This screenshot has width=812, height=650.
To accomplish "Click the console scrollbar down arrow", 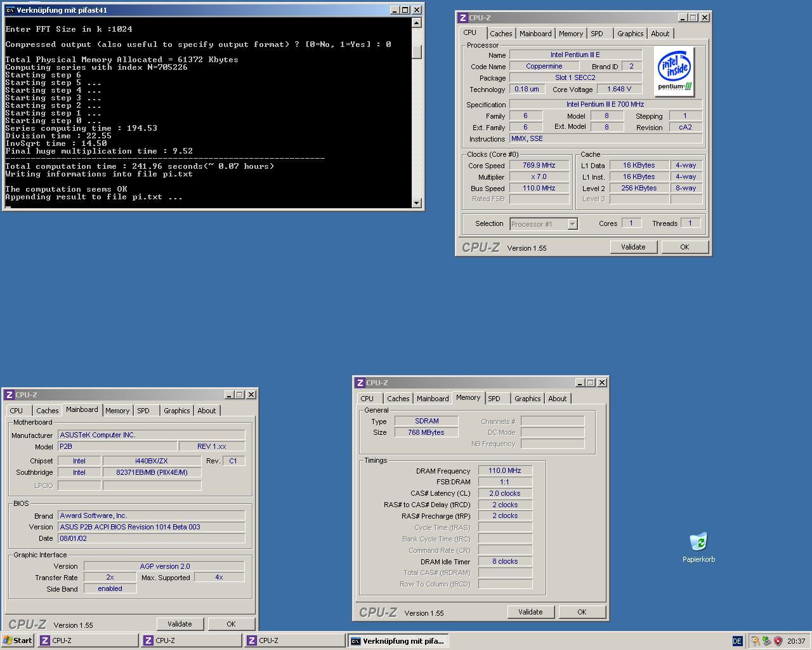I will click(x=417, y=203).
